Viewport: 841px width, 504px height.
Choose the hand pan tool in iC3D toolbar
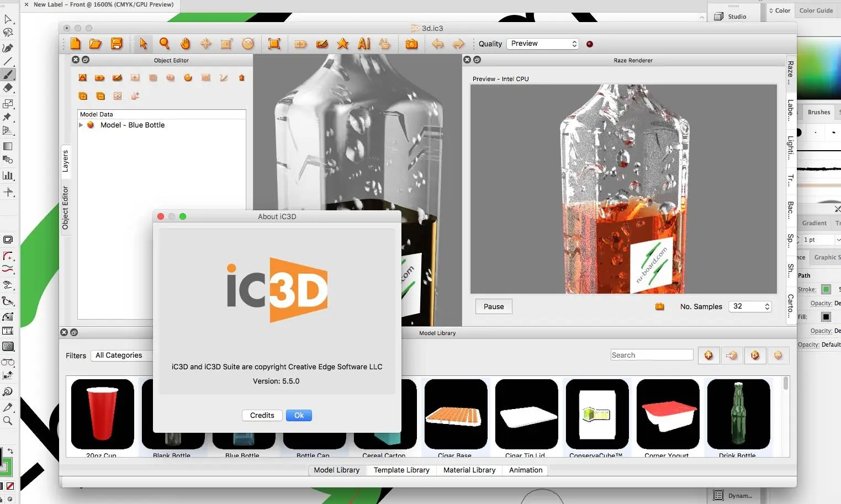coord(185,44)
